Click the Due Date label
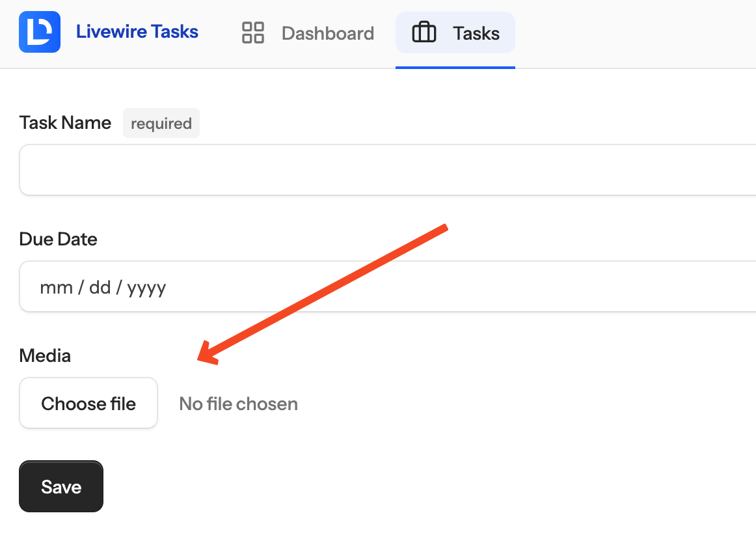The height and width of the screenshot is (552, 756). click(x=58, y=240)
